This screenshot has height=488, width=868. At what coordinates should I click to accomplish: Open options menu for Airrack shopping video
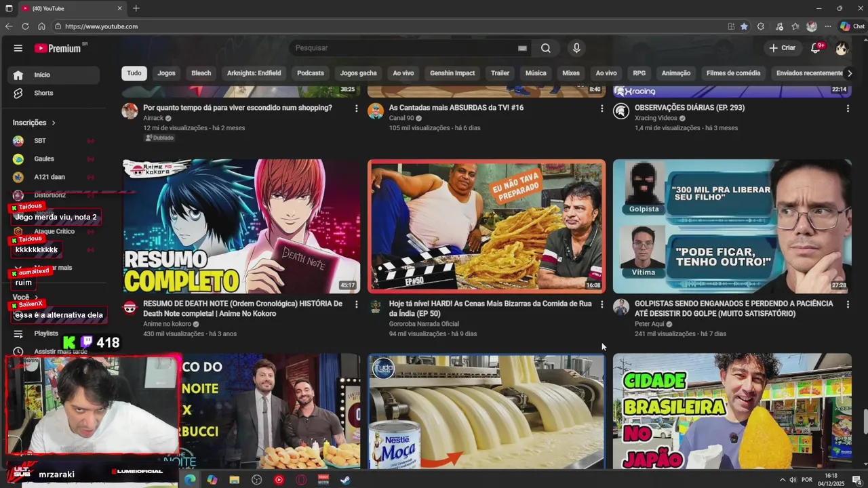click(356, 108)
